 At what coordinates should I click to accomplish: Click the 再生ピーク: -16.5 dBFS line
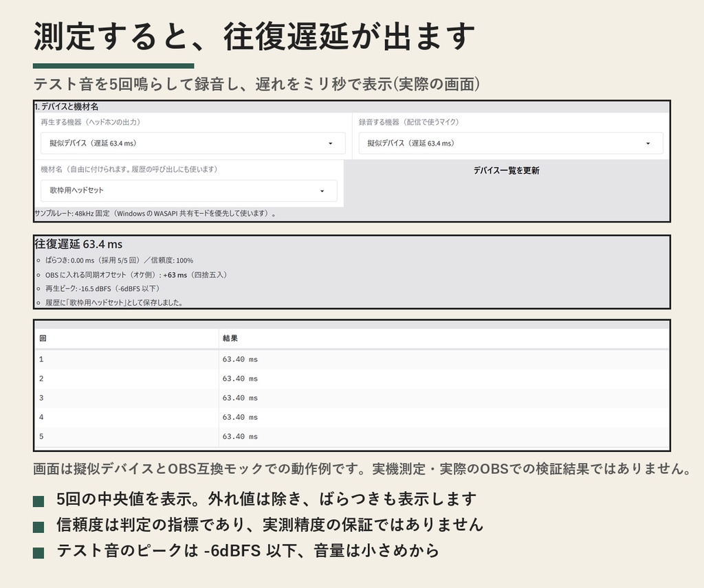click(102, 289)
